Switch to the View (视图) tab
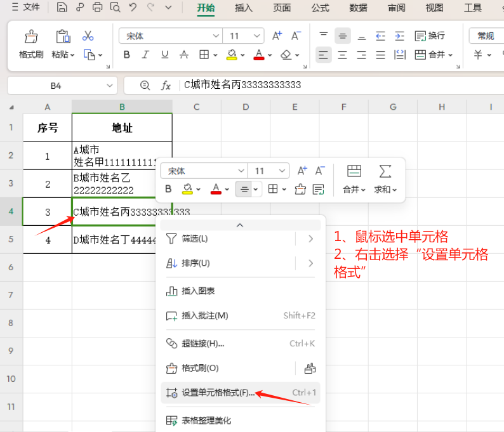This screenshot has width=504, height=432. [x=435, y=8]
